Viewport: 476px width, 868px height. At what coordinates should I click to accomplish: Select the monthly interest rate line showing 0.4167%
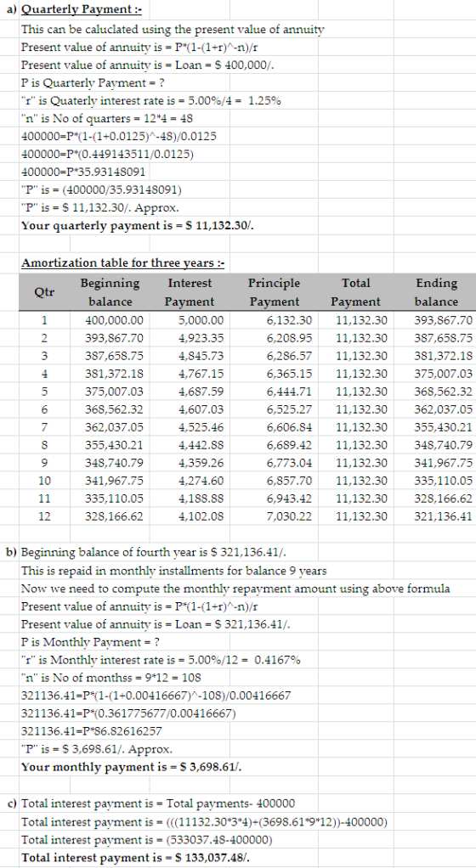pos(161,660)
